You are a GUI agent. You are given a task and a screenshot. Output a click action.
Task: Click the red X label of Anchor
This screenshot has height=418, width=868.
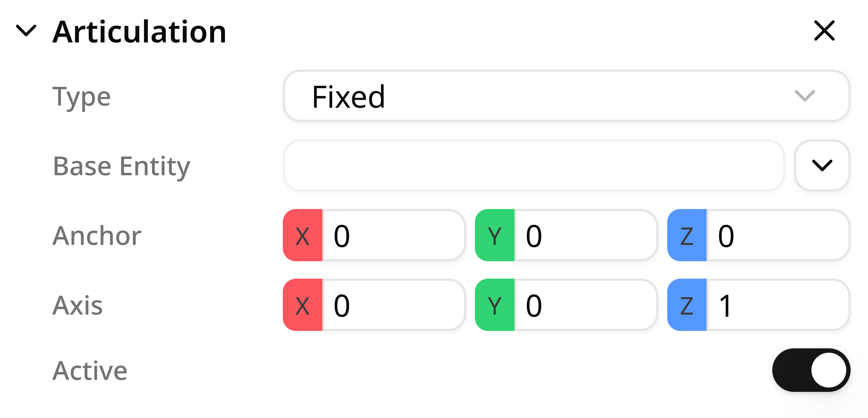(x=303, y=235)
